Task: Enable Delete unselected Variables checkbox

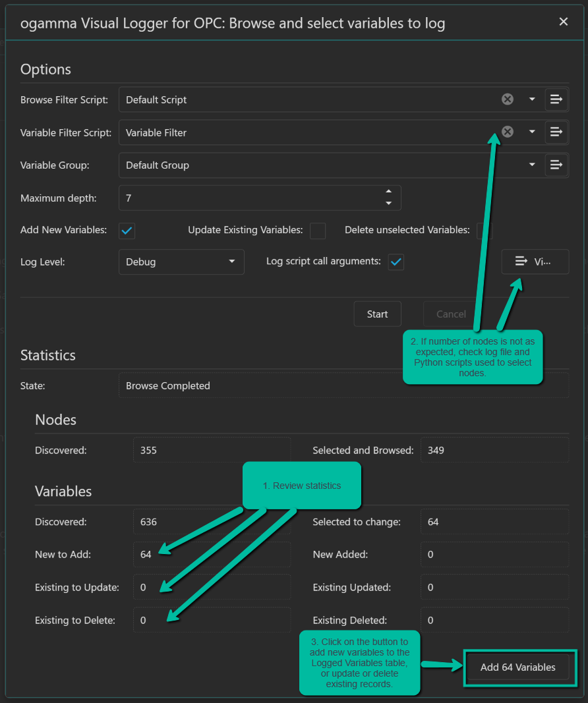Action: tap(485, 231)
